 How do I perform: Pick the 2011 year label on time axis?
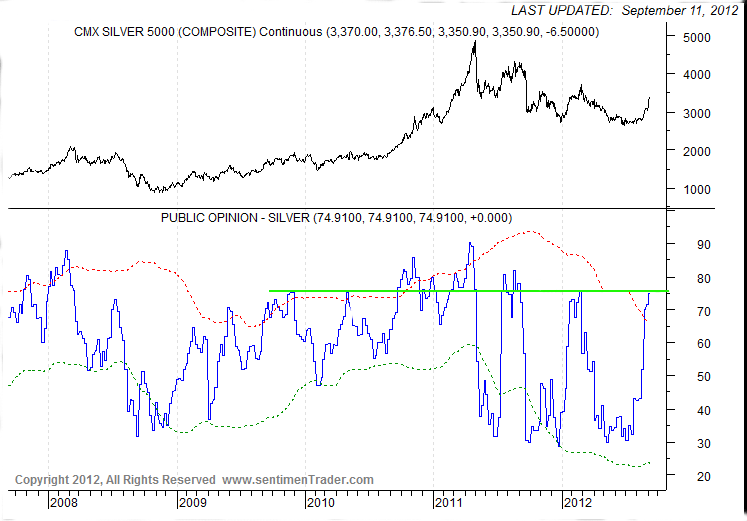(449, 503)
